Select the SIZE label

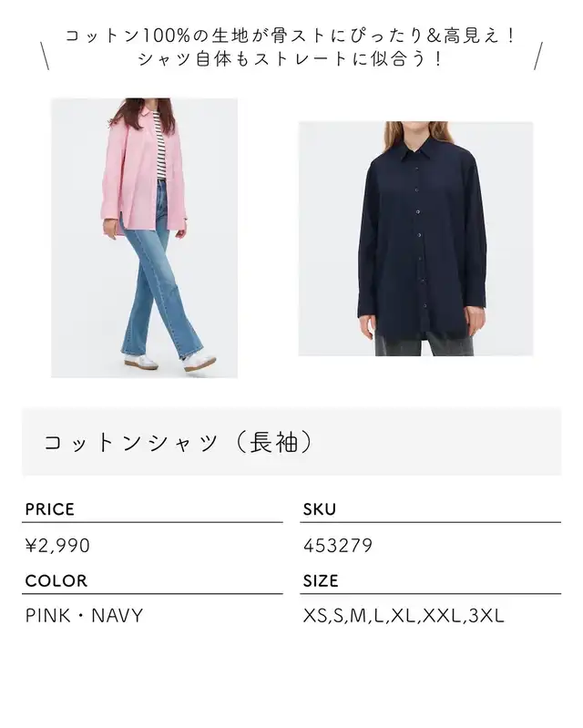[x=321, y=580]
